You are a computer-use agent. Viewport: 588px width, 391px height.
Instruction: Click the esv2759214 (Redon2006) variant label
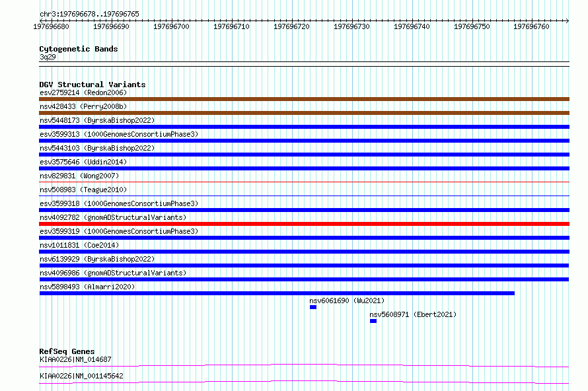83,92
